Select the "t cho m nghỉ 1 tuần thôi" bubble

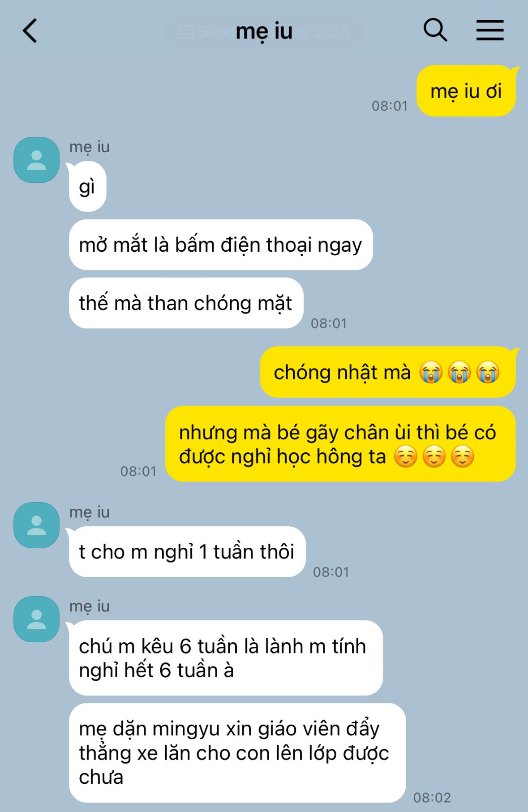point(187,551)
